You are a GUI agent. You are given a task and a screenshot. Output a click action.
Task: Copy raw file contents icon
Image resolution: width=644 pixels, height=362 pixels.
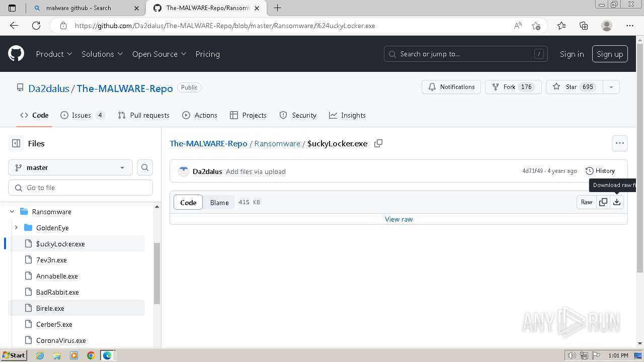point(603,202)
